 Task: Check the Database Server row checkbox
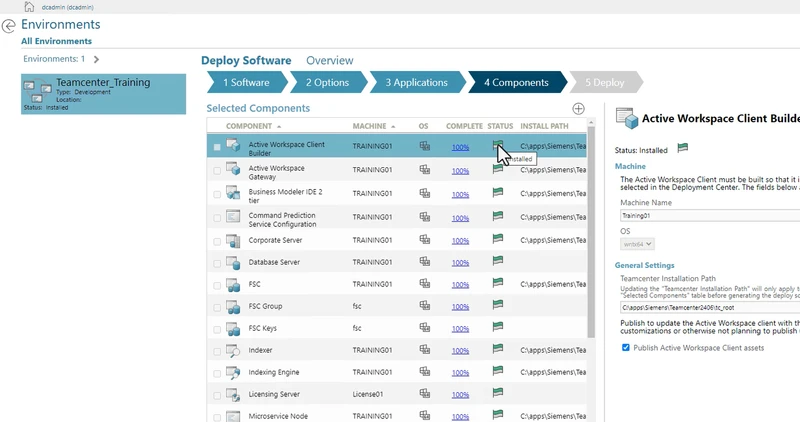click(x=217, y=263)
